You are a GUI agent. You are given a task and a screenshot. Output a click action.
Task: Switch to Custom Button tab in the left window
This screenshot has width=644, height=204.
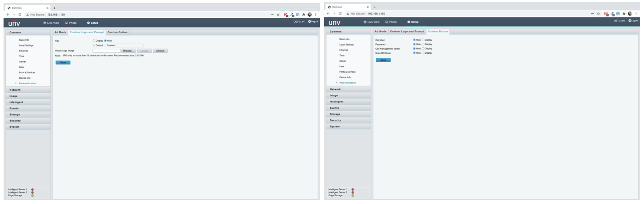118,32
